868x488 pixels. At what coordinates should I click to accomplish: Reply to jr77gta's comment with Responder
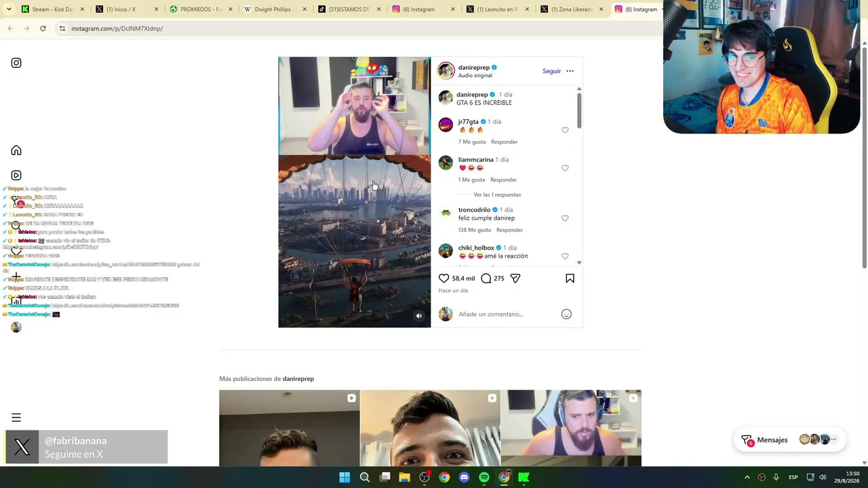[x=504, y=142]
